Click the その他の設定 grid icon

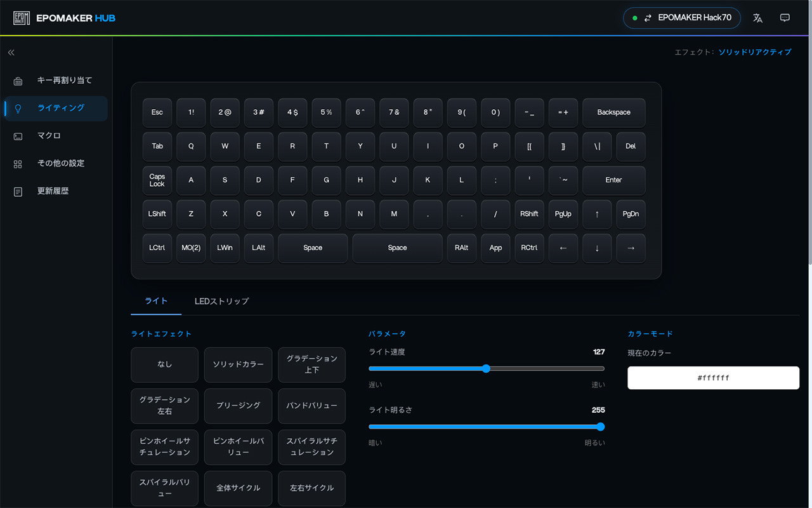(18, 164)
